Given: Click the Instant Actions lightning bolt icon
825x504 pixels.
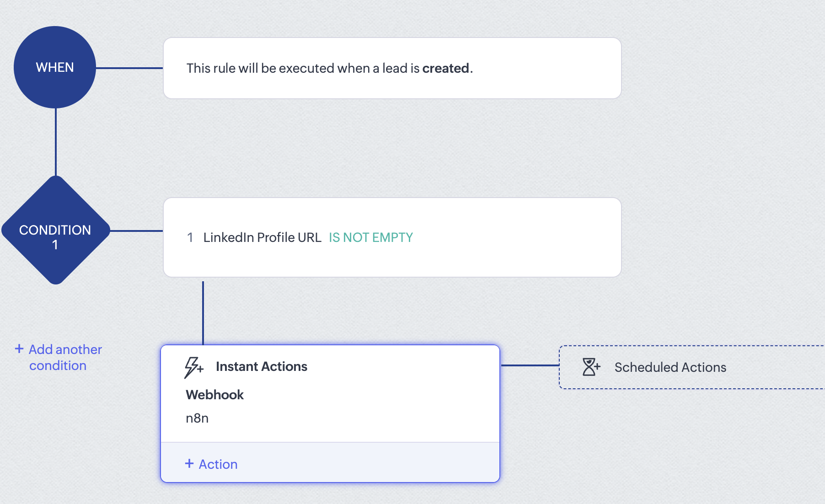Looking at the screenshot, I should click(x=193, y=367).
